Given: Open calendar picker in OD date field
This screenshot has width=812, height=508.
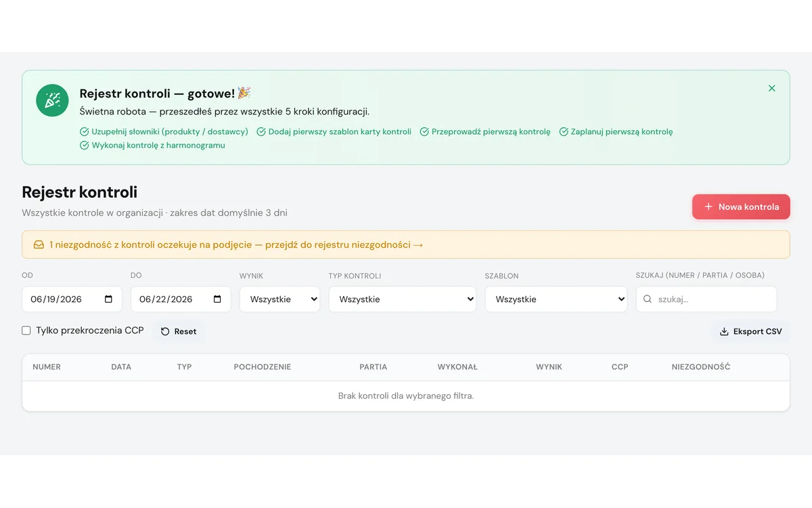Looking at the screenshot, I should 109,299.
